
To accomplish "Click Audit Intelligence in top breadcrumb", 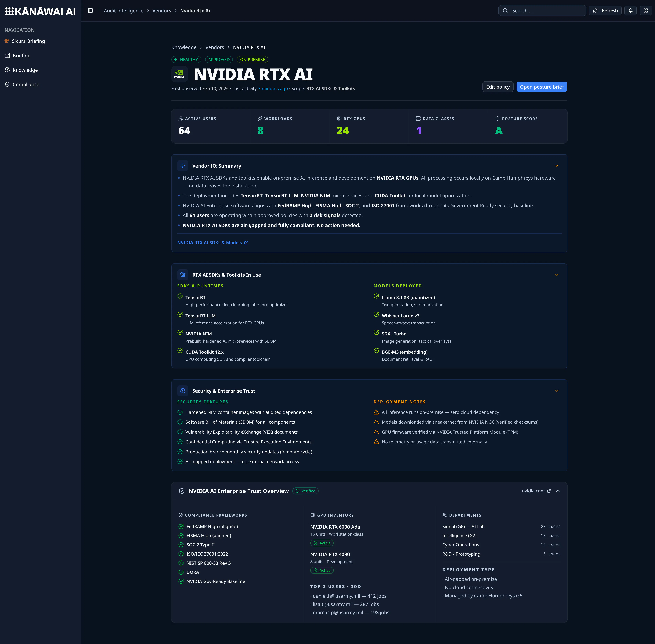I will tap(124, 10).
